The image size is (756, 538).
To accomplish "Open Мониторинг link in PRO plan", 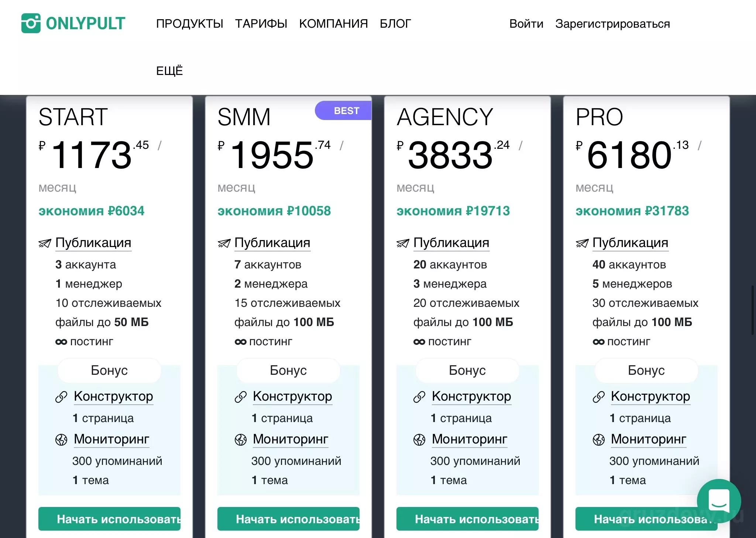I will [x=649, y=439].
